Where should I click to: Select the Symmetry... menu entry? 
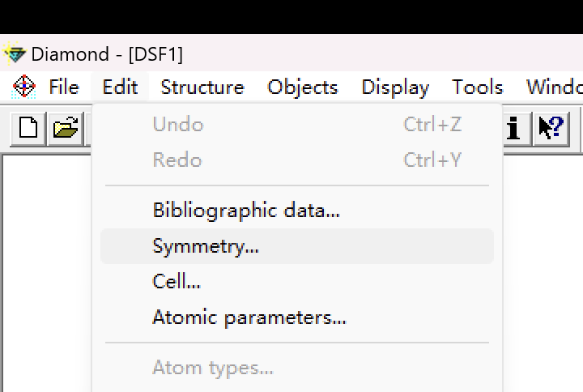[x=206, y=246]
